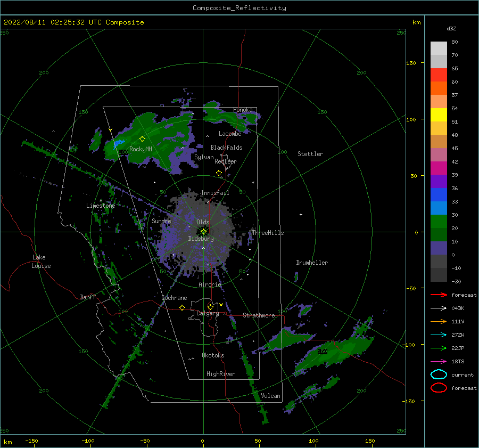Click the yellow V marker northeast of Calgary
Viewport: 479px width, 448px height.
[x=221, y=305]
